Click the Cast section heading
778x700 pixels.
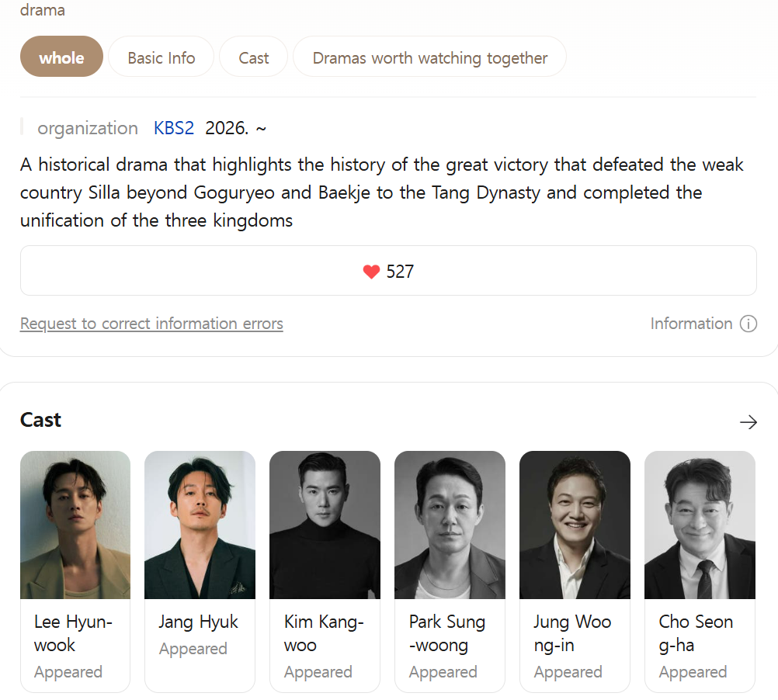[40, 420]
